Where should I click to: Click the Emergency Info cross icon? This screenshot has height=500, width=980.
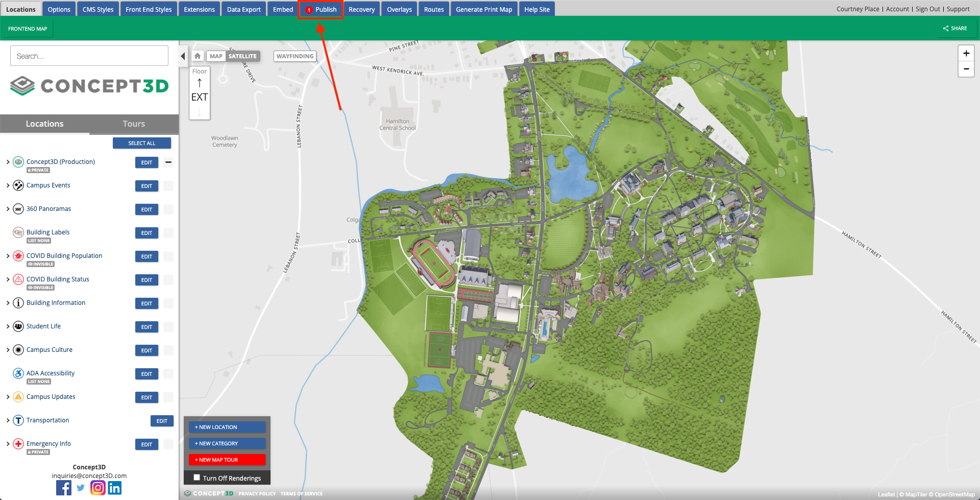tap(18, 444)
